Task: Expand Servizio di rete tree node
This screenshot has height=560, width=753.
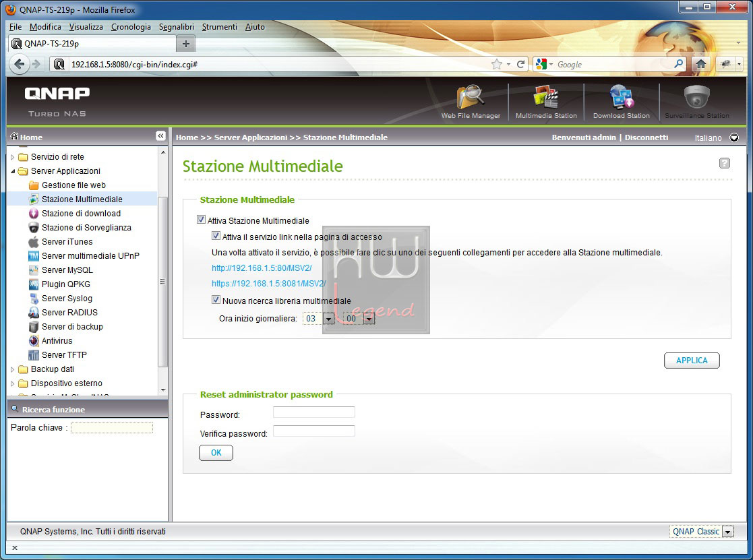Action: coord(13,157)
